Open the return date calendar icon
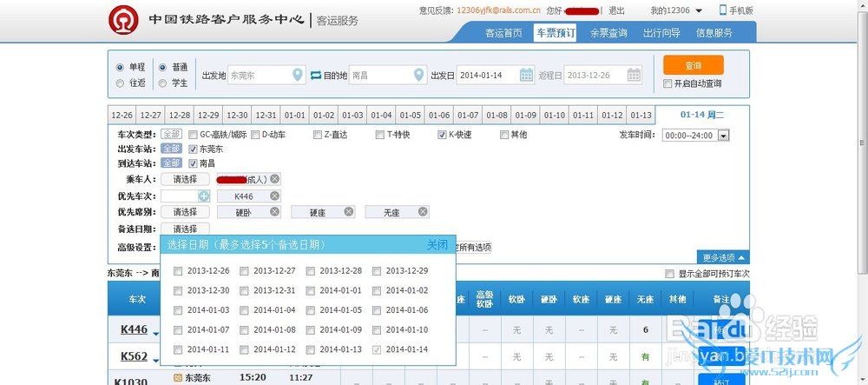 click(634, 74)
